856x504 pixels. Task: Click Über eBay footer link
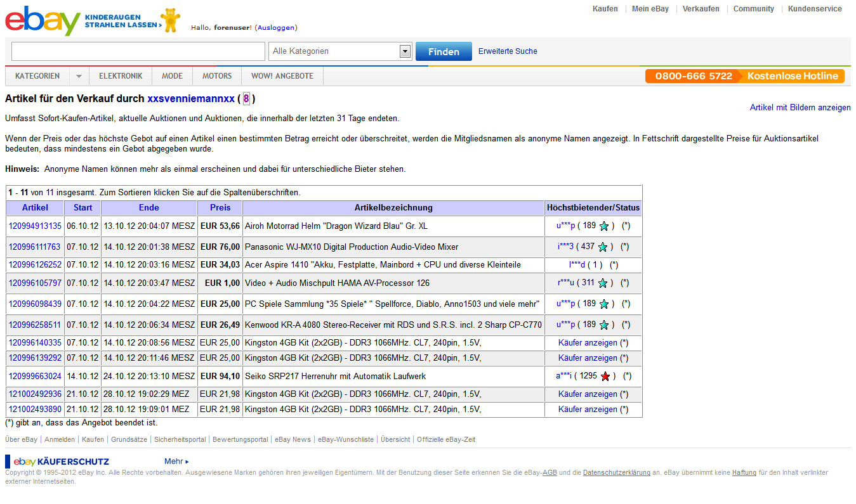(x=21, y=439)
